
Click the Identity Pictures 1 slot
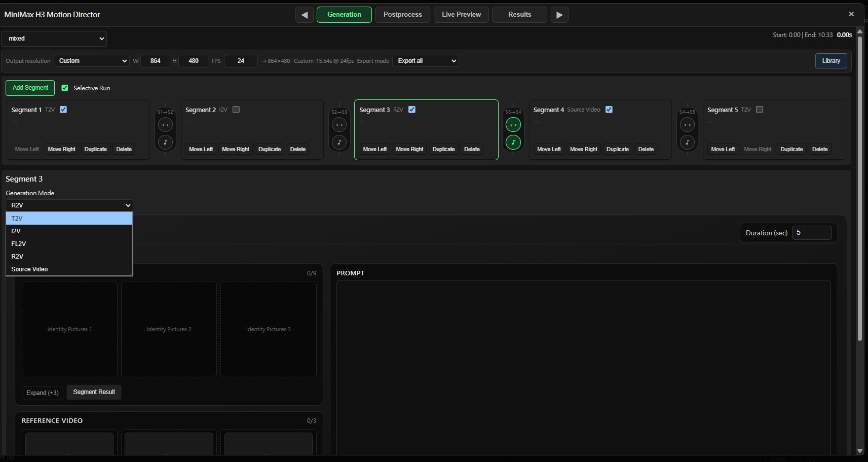click(69, 329)
